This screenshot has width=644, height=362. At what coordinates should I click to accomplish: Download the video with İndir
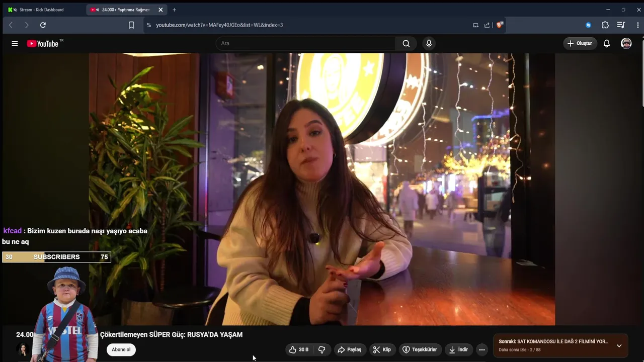tap(459, 349)
